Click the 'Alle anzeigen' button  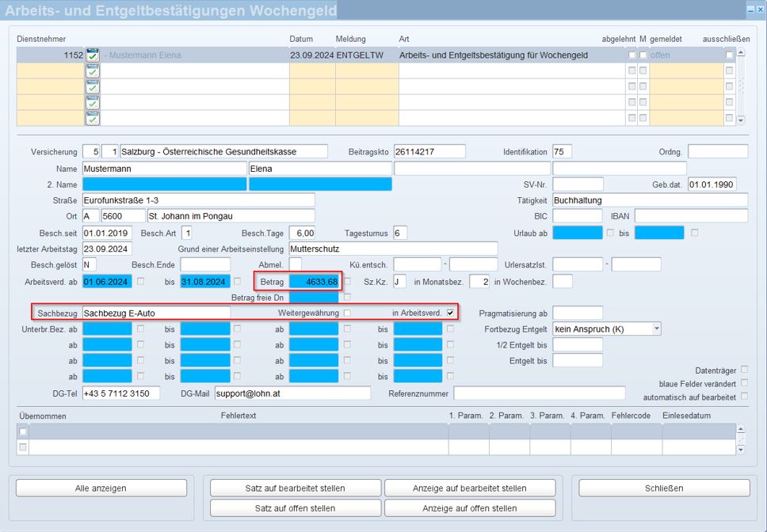tap(101, 488)
